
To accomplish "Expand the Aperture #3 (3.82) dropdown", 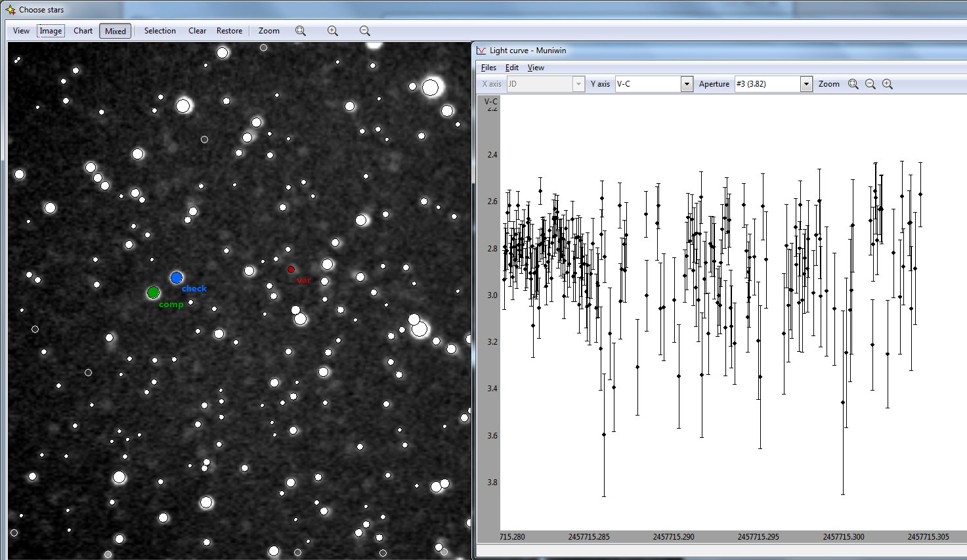I will tap(806, 84).
